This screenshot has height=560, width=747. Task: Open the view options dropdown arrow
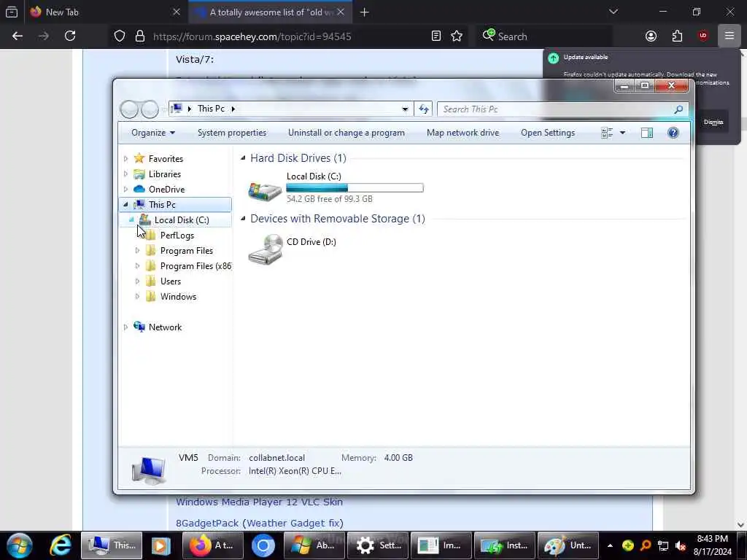pyautogui.click(x=622, y=133)
